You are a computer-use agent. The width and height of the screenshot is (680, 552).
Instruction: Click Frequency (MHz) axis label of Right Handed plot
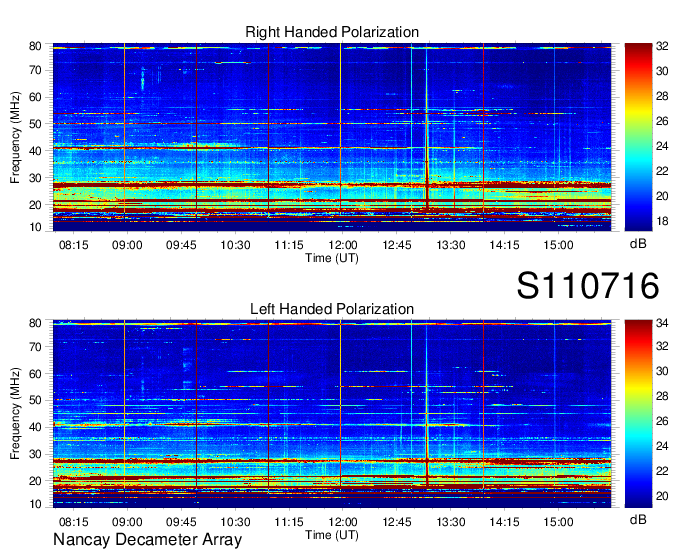pos(15,137)
